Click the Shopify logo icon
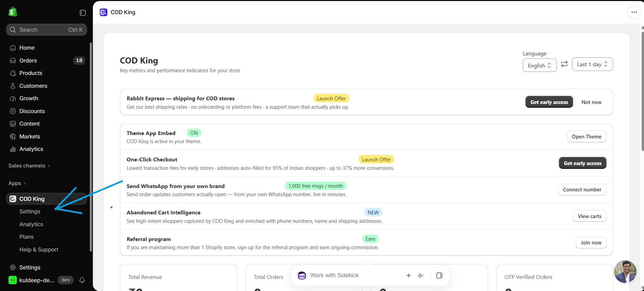Image resolution: width=644 pixels, height=291 pixels. [x=13, y=12]
